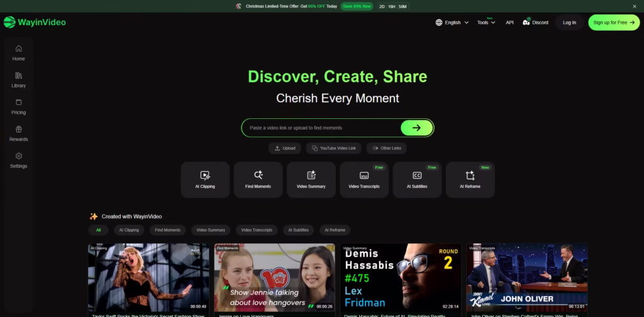The width and height of the screenshot is (644, 317).
Task: Expand the English language dropdown
Action: pyautogui.click(x=452, y=23)
